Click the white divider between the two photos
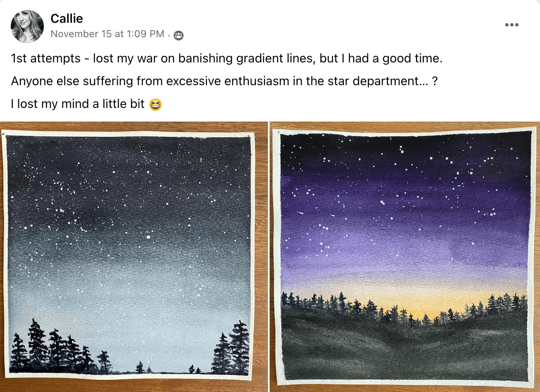 click(269, 257)
